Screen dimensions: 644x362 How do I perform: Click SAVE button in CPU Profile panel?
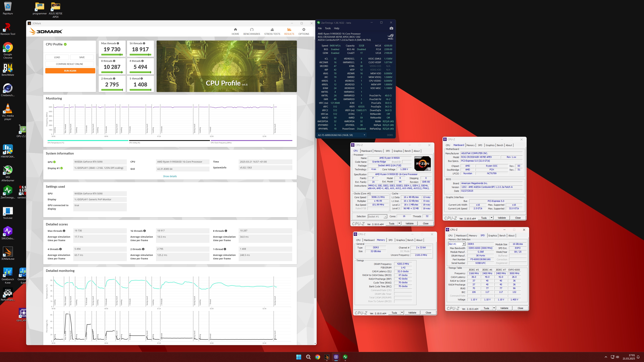[82, 57]
